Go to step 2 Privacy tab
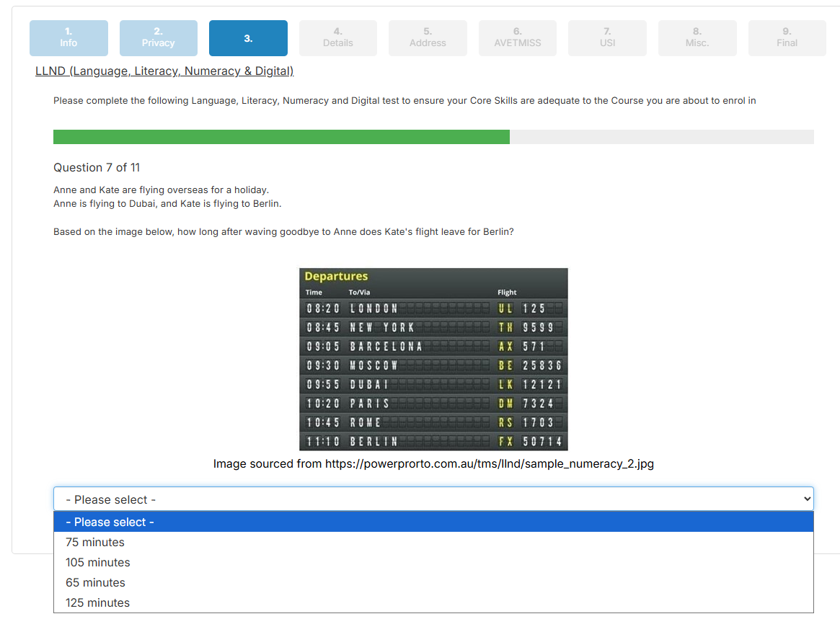 point(158,37)
